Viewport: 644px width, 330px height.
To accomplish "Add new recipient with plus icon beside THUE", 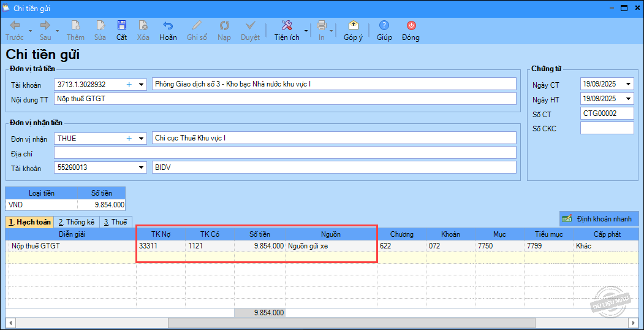I will [129, 139].
